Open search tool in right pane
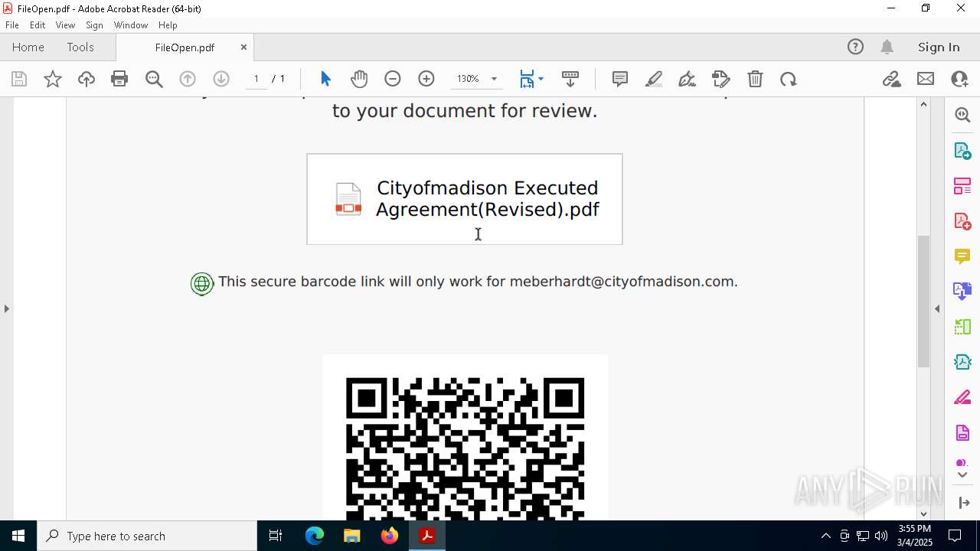The image size is (980, 551). click(962, 115)
